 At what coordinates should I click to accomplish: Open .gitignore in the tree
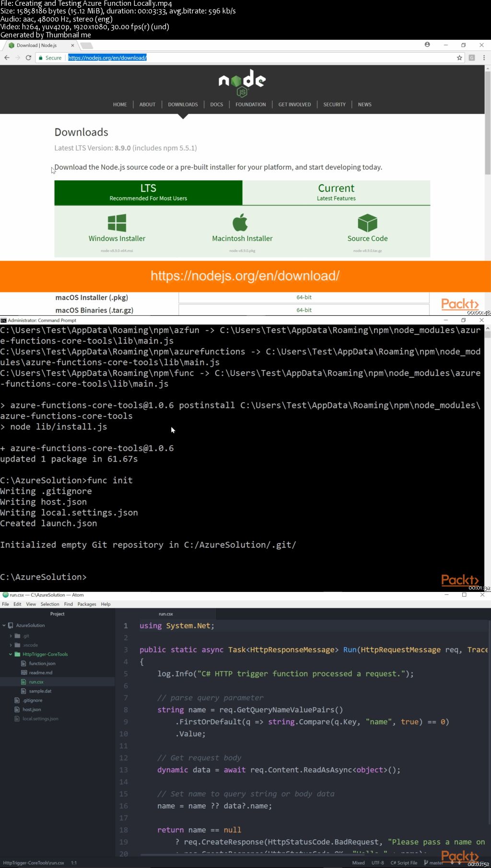[33, 700]
